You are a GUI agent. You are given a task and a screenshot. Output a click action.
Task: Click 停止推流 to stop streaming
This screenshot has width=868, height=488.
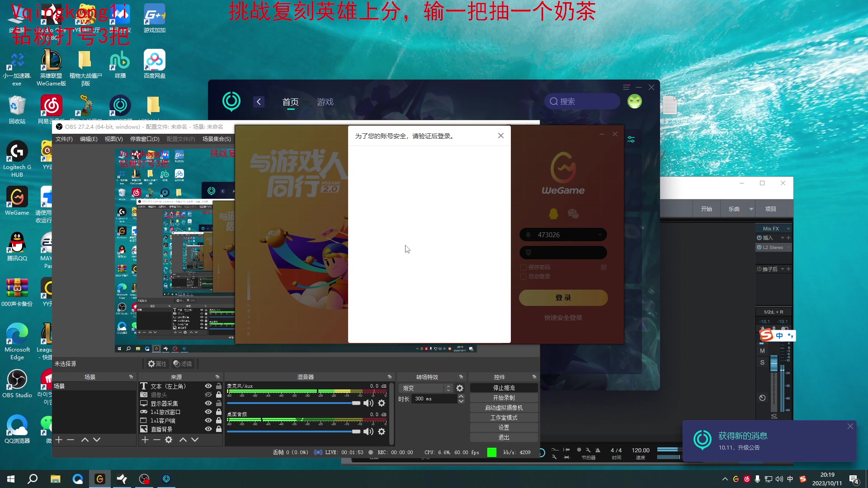[x=504, y=388]
